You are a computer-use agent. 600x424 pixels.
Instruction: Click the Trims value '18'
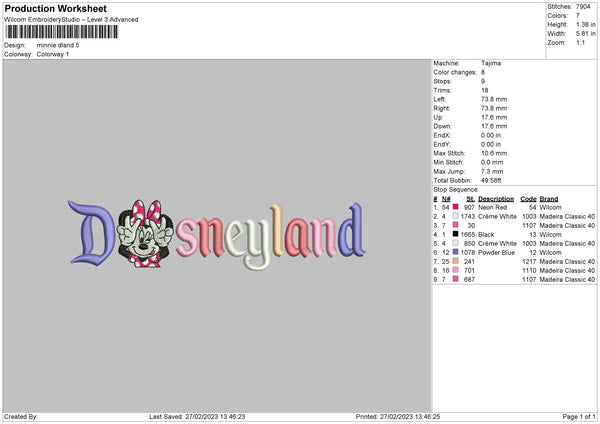(484, 90)
